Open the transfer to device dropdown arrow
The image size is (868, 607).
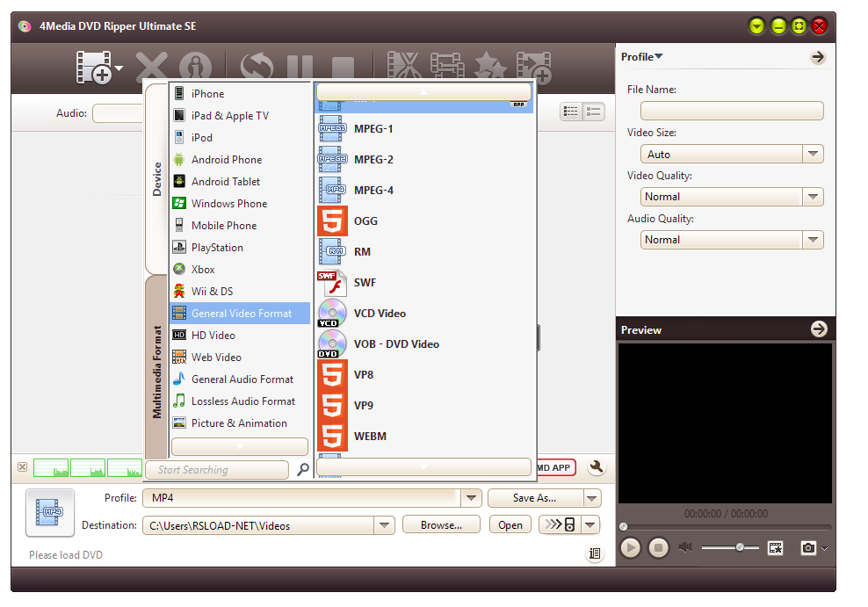(x=590, y=524)
